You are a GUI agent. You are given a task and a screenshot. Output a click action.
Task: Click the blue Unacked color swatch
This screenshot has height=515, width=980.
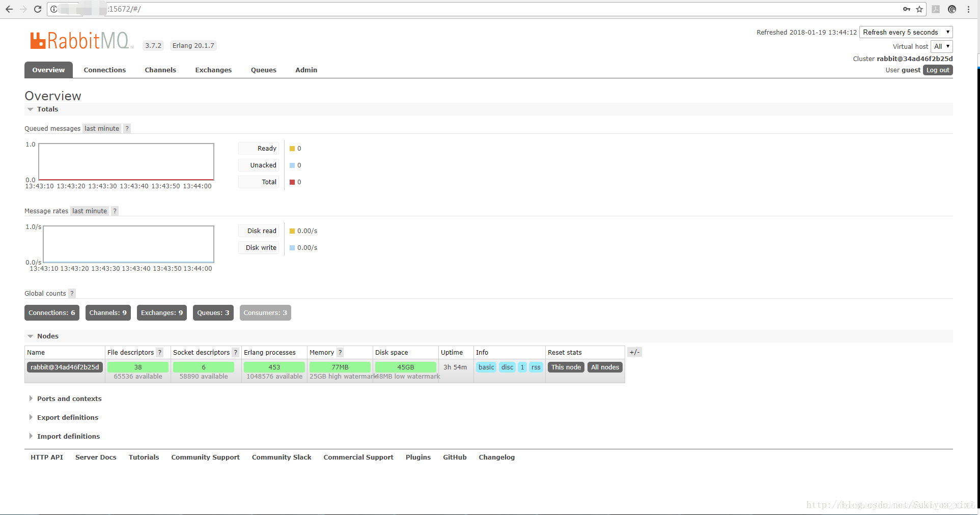pos(292,165)
